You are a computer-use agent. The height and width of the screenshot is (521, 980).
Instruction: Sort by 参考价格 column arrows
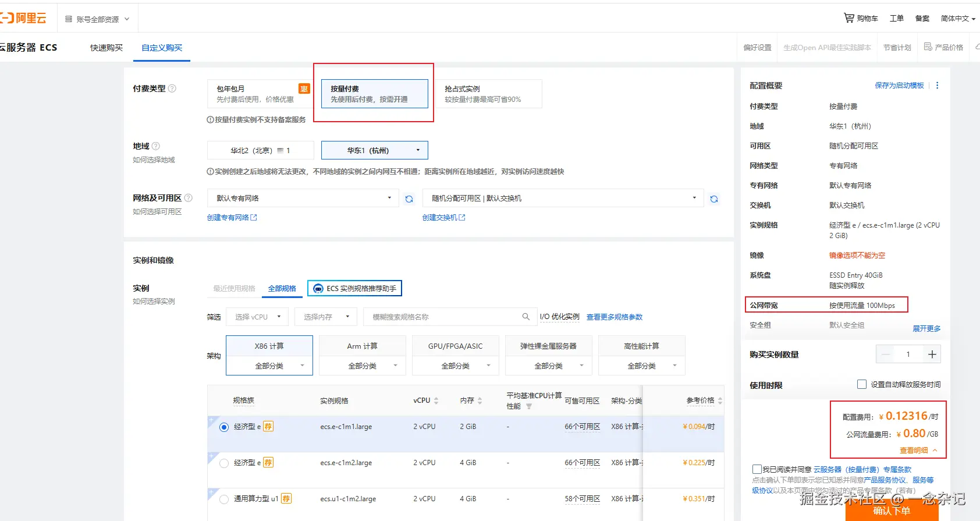click(720, 401)
